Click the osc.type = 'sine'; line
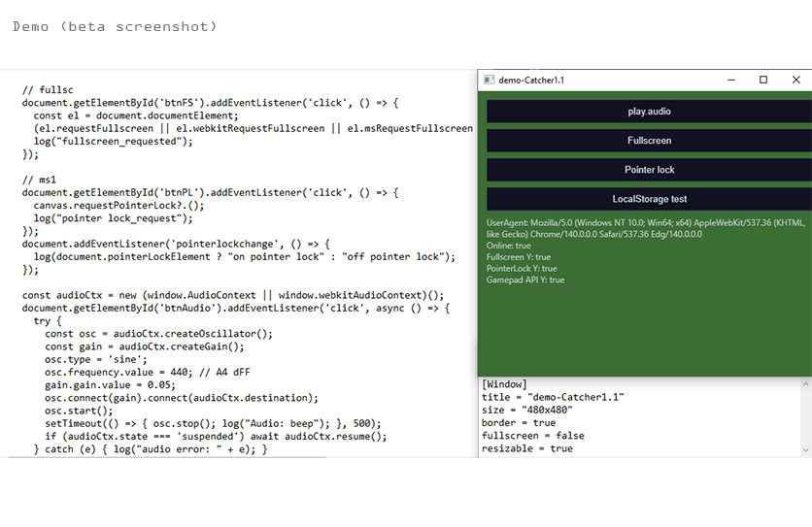Viewport: 812px width, 527px height. [x=96, y=359]
